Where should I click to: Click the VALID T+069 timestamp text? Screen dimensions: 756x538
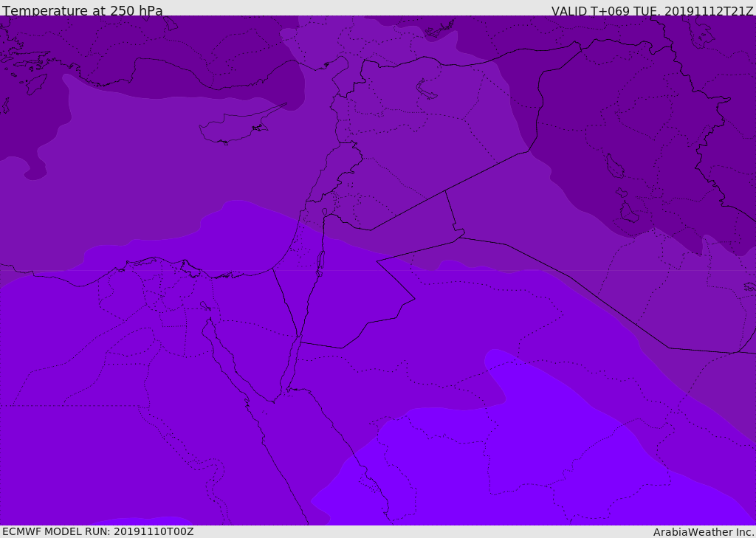pos(652,10)
